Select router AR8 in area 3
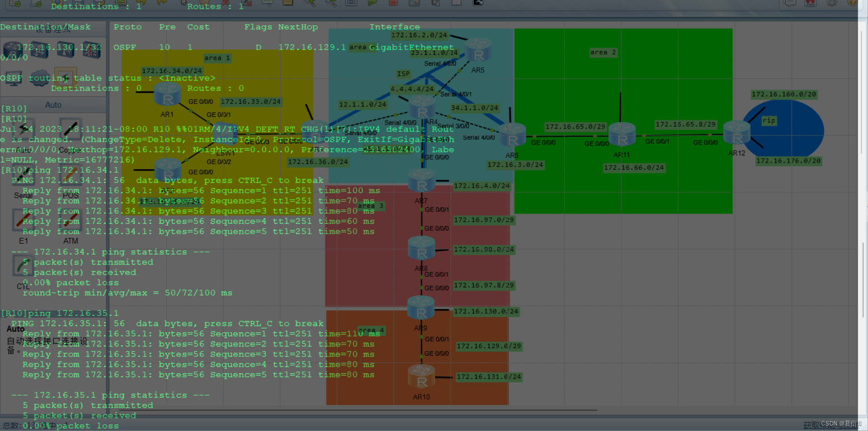Viewport: 868px width, 431px height. tap(421, 248)
